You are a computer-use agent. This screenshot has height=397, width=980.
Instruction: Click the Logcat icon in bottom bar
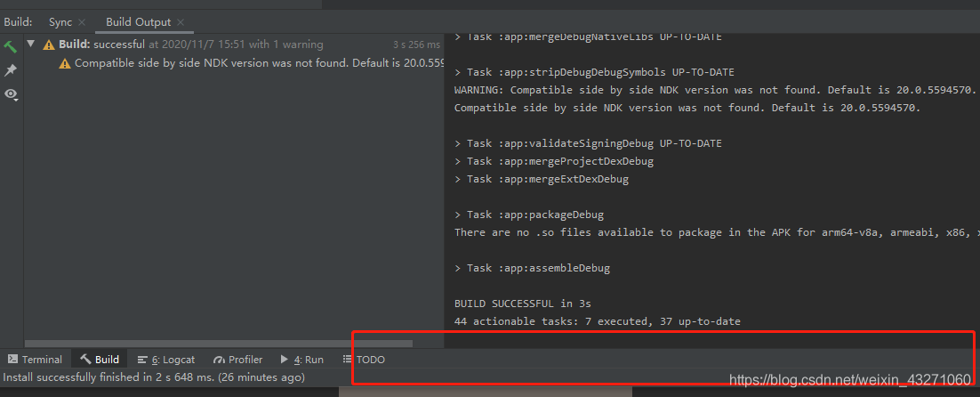(x=142, y=360)
